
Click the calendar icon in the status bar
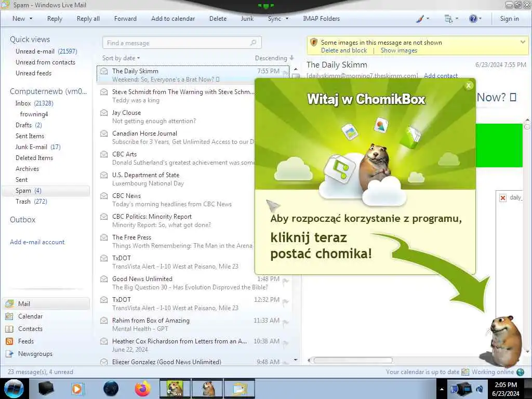click(x=465, y=372)
